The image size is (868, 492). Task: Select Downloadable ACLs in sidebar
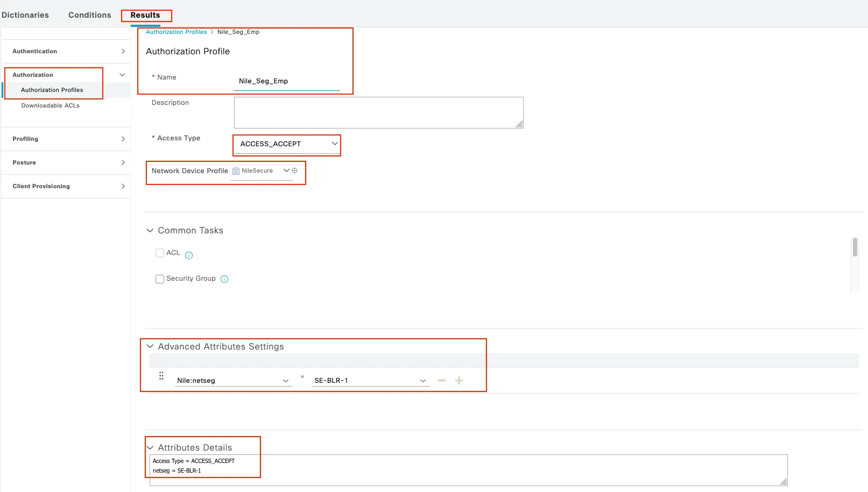point(51,106)
